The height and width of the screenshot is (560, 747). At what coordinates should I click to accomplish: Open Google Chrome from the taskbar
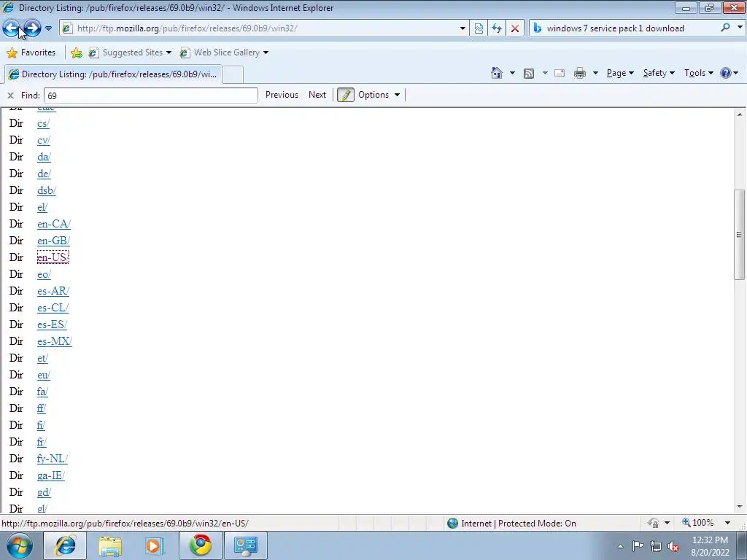[x=200, y=545]
